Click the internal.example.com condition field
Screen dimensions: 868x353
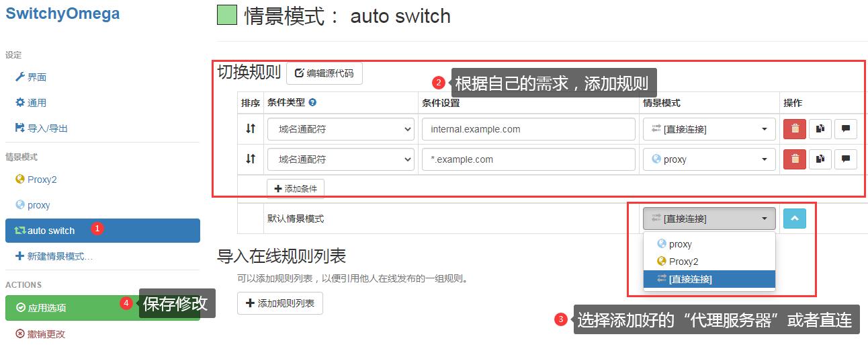pyautogui.click(x=529, y=129)
